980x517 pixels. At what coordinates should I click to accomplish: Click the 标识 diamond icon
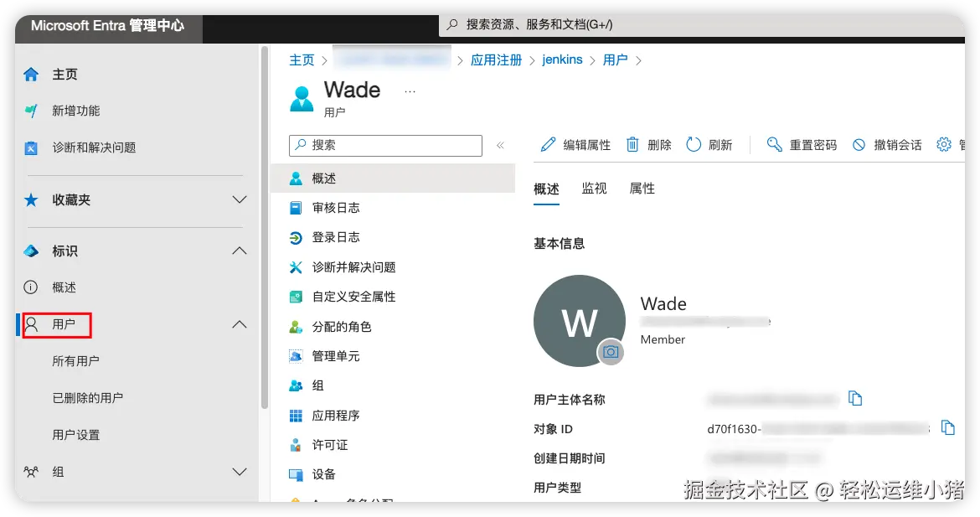(x=31, y=251)
